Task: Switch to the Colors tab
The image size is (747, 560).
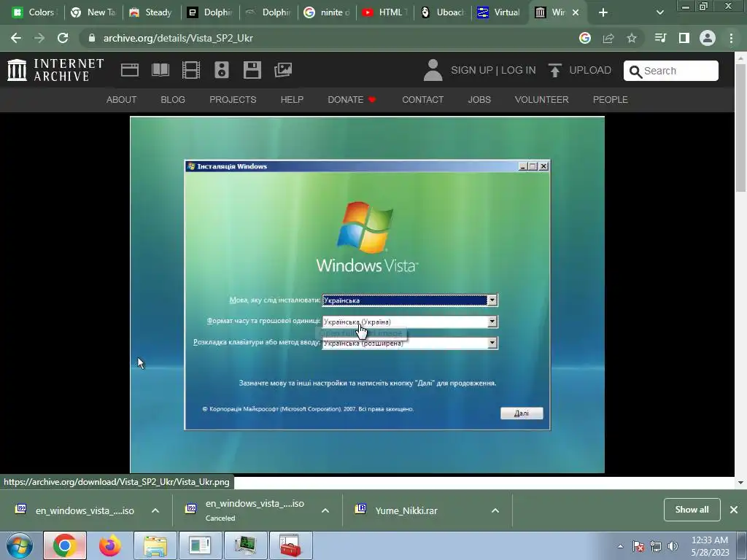Action: point(34,12)
